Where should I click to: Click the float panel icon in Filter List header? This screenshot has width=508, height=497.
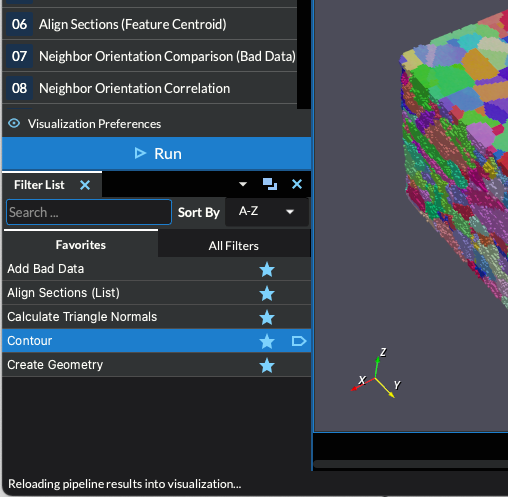coord(270,184)
